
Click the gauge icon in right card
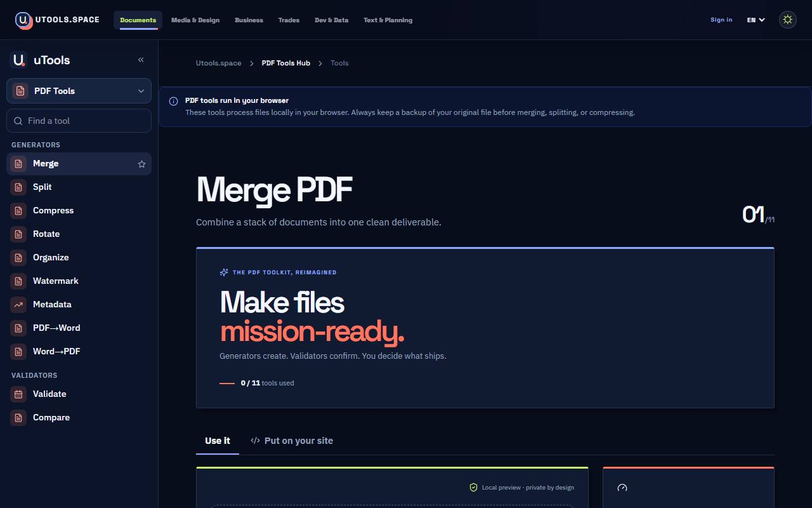click(x=622, y=488)
